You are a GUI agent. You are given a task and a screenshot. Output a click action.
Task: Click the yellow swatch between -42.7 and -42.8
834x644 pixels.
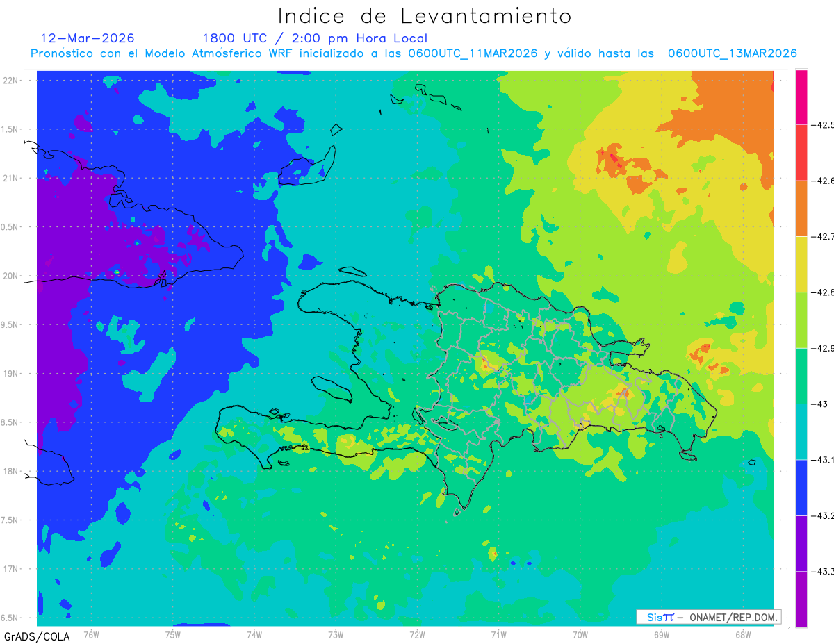[x=801, y=265]
